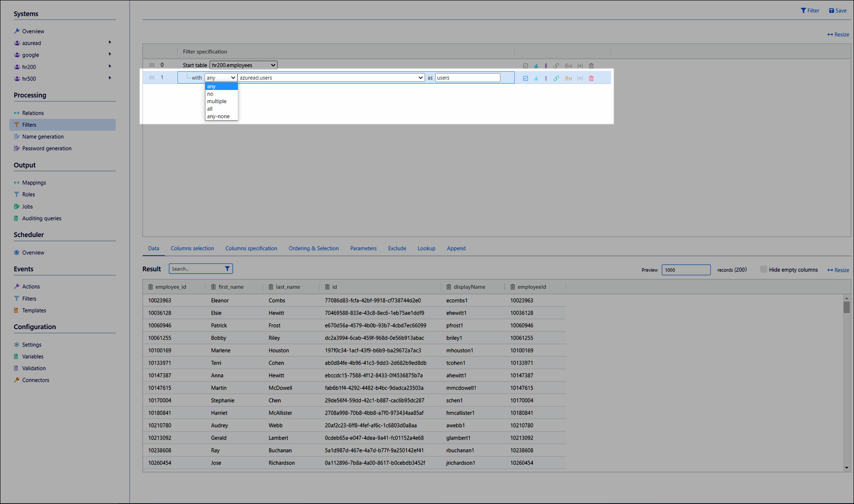
Task: Open Name generation in Processing section
Action: point(43,137)
